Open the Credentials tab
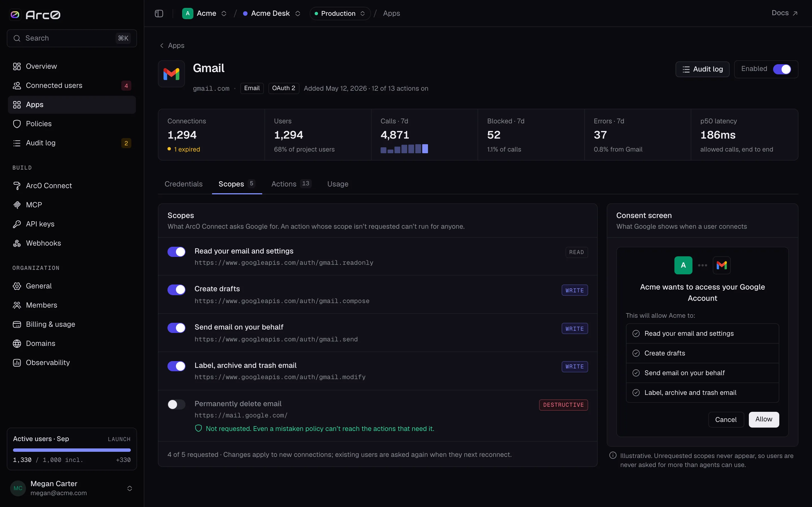This screenshot has height=507, width=812. click(x=184, y=184)
